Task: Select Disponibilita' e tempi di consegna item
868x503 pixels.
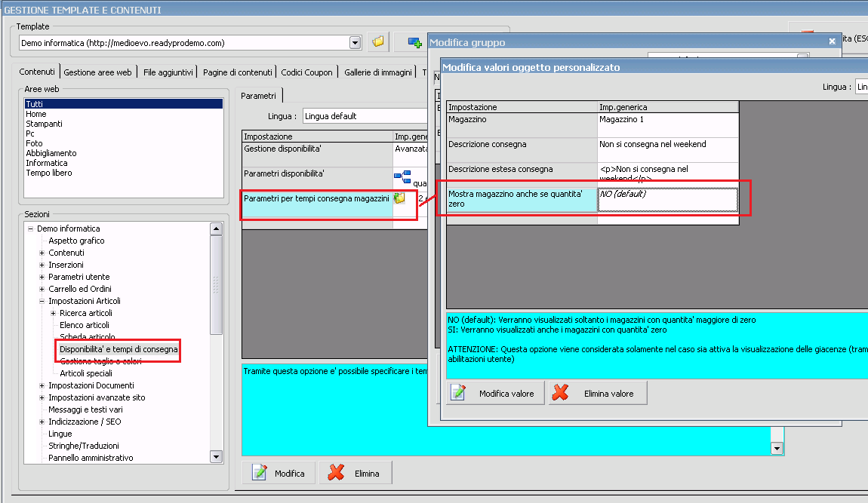Action: [119, 349]
